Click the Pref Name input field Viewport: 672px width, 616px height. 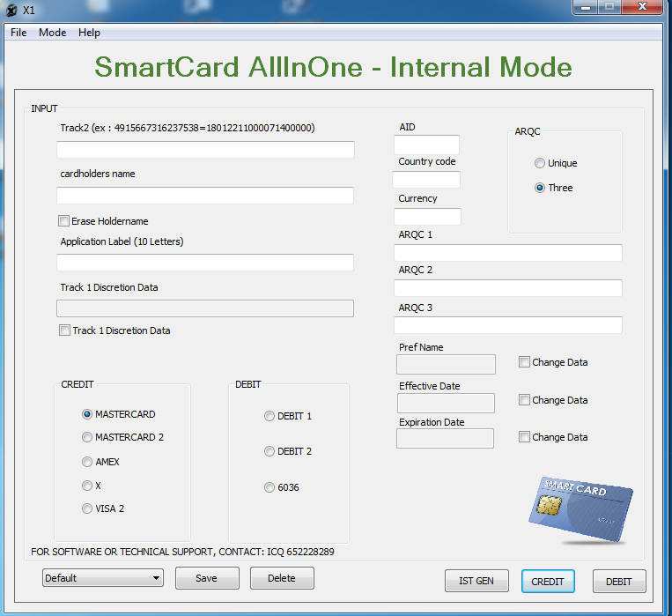click(447, 364)
